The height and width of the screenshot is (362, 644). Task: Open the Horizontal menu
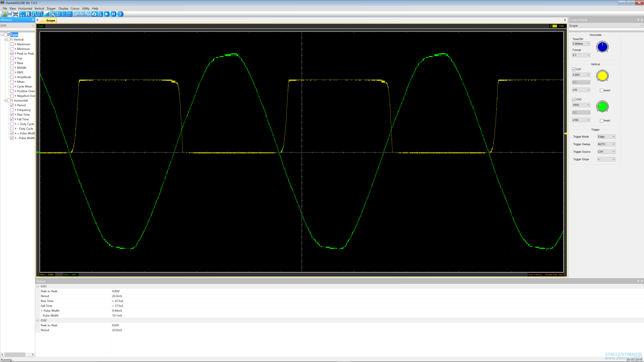tap(25, 9)
